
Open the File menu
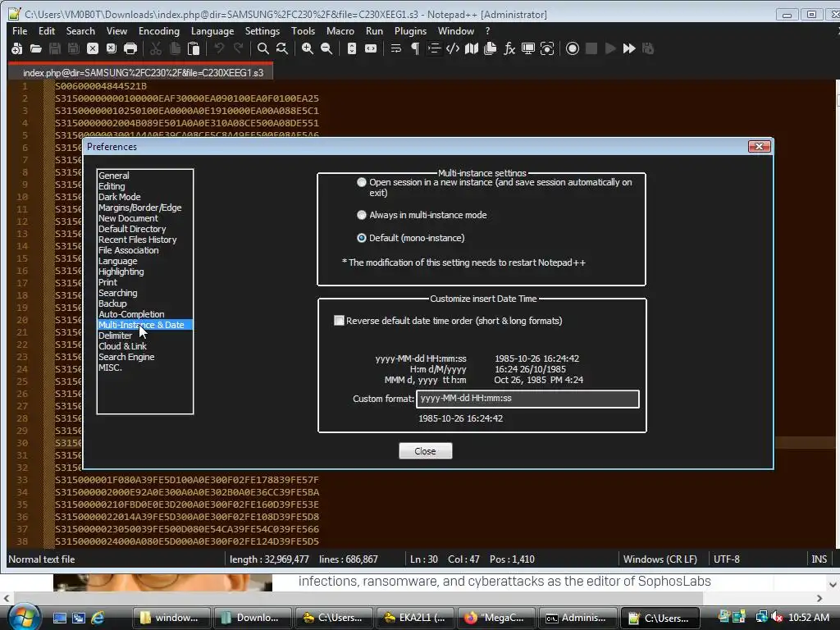(20, 31)
